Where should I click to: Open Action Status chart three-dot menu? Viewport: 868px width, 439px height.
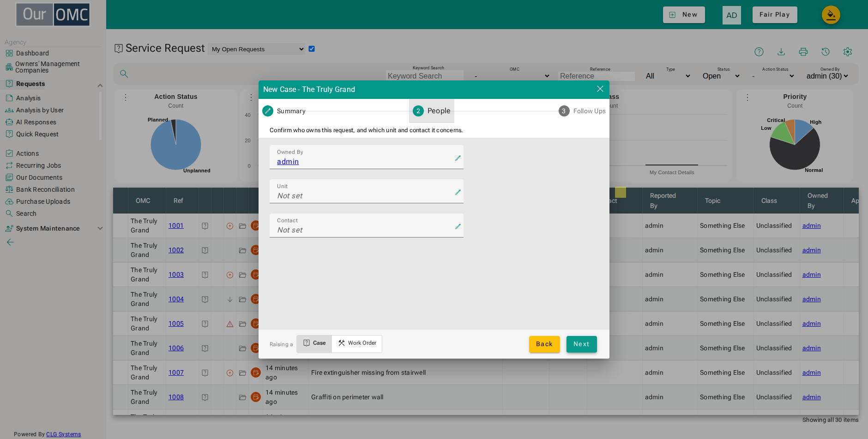[126, 98]
